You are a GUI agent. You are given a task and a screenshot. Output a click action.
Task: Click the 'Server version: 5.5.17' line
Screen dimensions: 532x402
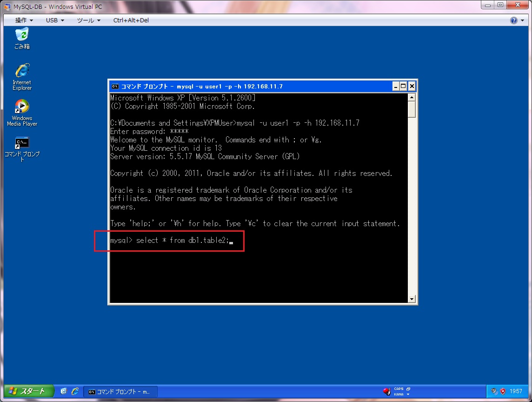pyautogui.click(x=205, y=156)
